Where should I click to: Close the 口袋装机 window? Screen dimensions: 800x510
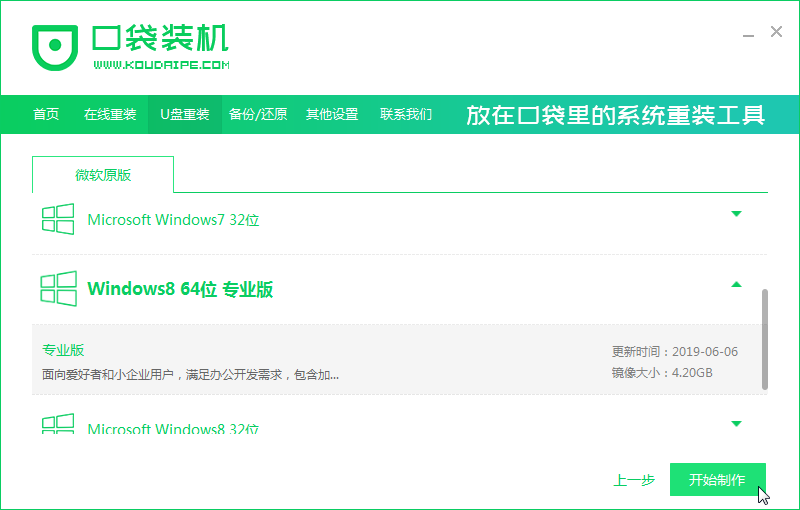(x=776, y=32)
